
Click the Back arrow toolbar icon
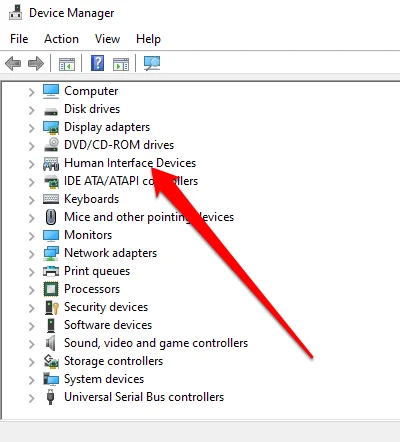click(x=13, y=63)
